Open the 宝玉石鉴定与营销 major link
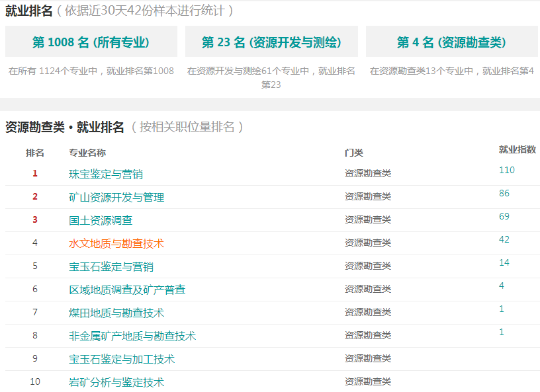540x392 pixels. point(111,266)
